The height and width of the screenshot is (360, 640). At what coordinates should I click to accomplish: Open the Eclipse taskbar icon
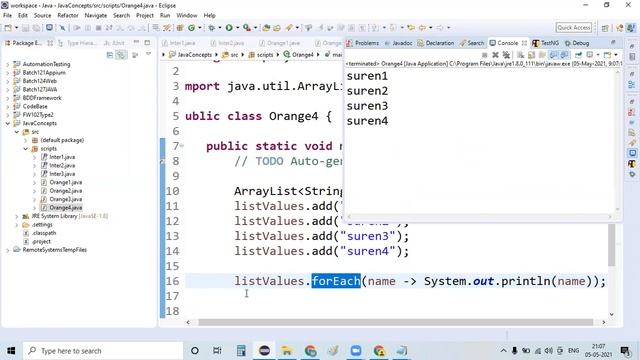(x=264, y=350)
